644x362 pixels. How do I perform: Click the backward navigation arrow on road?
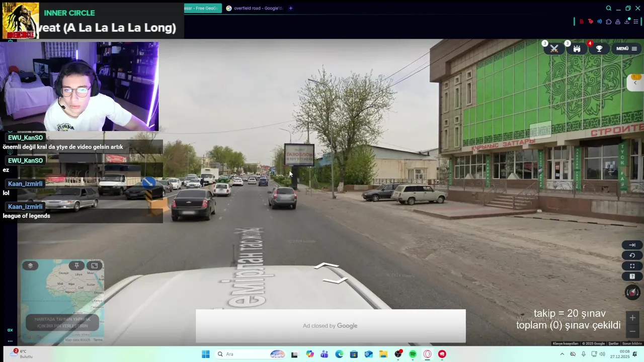click(335, 280)
